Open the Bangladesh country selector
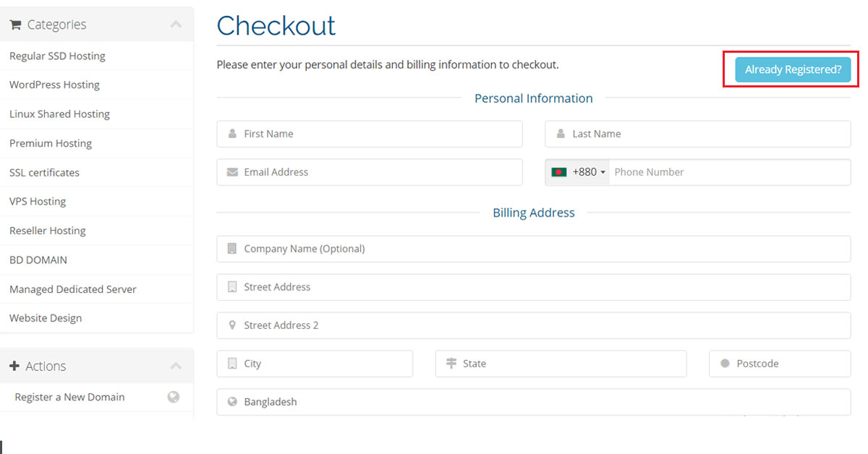 534,401
